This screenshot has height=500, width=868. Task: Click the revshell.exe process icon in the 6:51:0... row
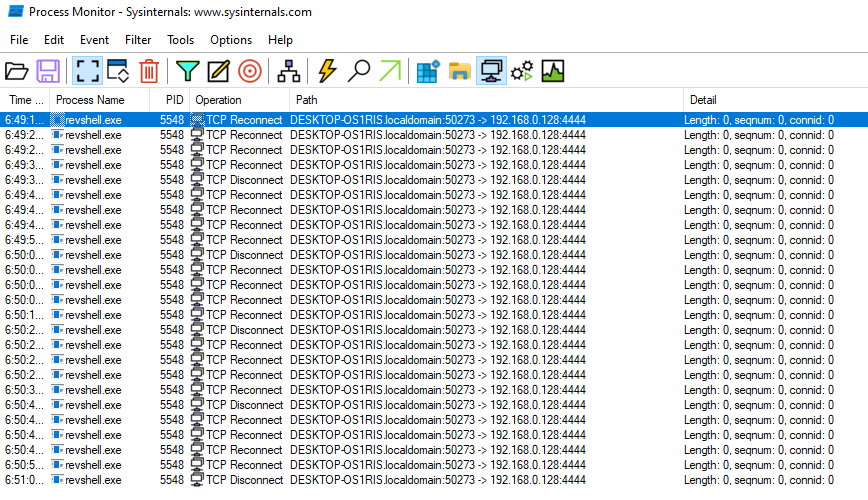pyautogui.click(x=58, y=480)
